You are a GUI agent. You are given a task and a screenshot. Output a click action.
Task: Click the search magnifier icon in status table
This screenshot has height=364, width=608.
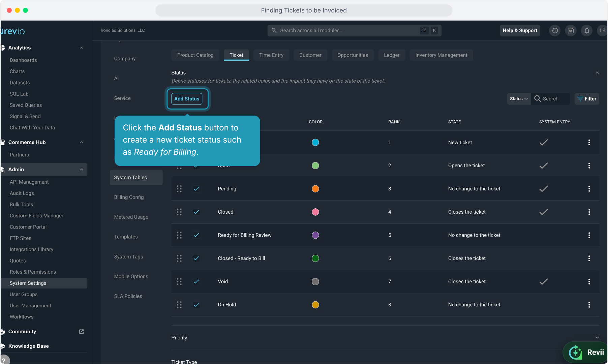[538, 99]
